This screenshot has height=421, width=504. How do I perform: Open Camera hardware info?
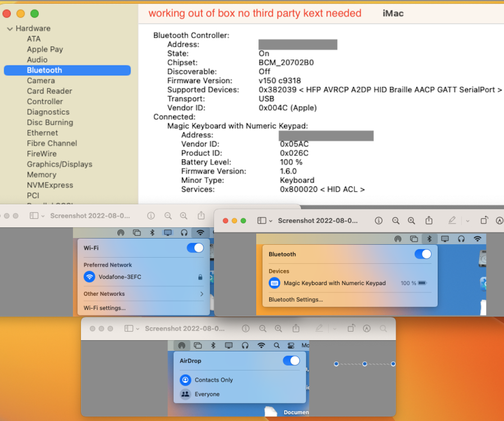41,81
